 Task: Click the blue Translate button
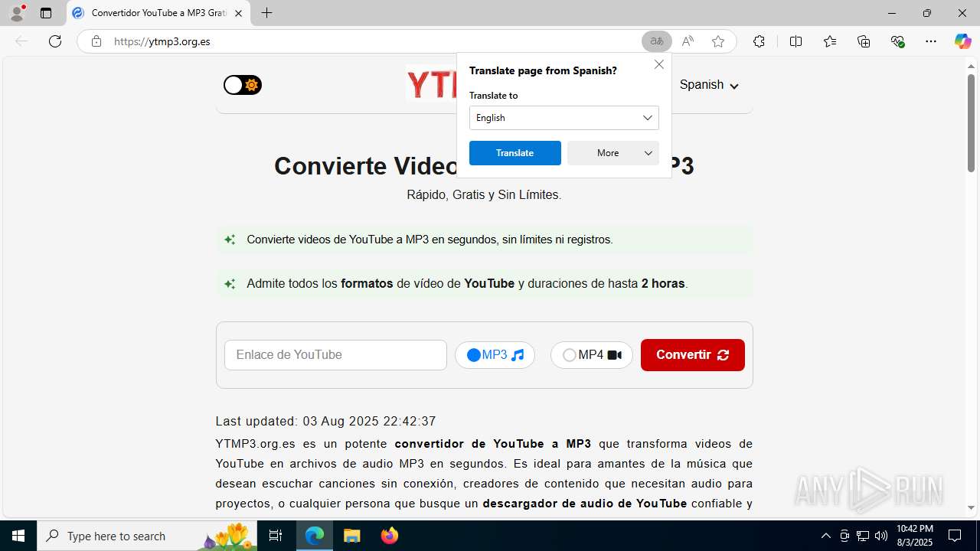[515, 153]
